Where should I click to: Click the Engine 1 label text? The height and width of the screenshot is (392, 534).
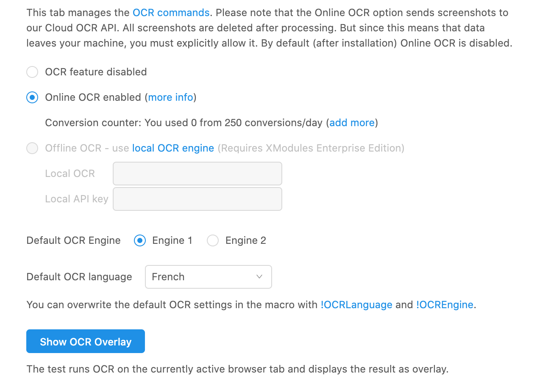172,240
